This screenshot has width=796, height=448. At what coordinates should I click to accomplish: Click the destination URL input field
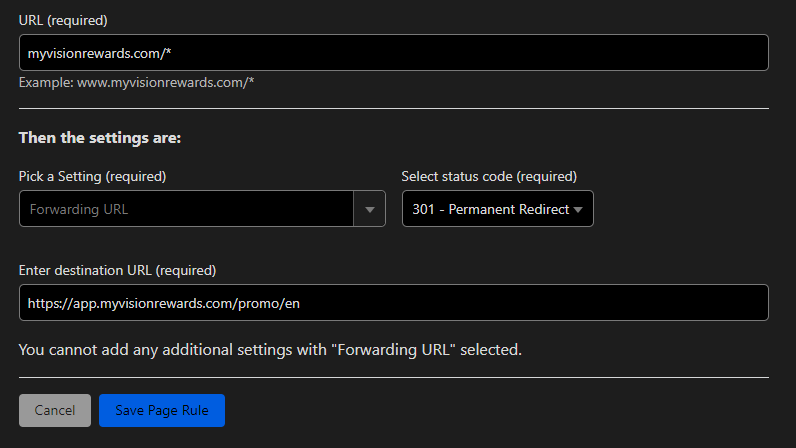[393, 302]
